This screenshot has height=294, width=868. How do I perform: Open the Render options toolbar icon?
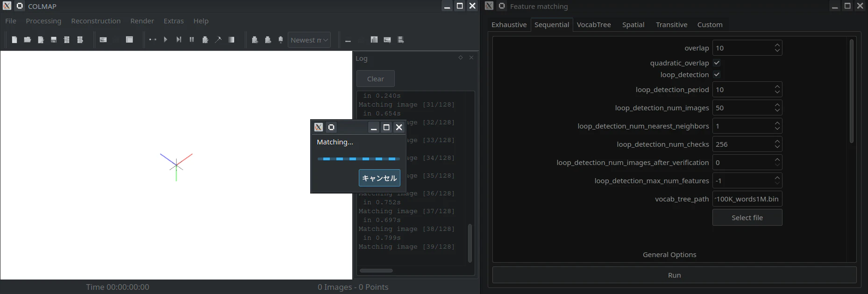(281, 40)
